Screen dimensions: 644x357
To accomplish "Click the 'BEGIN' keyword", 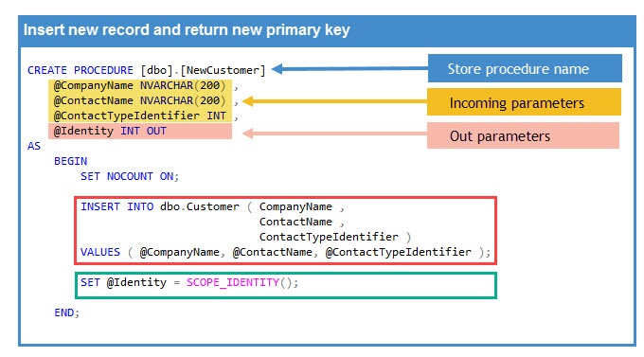I will pyautogui.click(x=71, y=161).
